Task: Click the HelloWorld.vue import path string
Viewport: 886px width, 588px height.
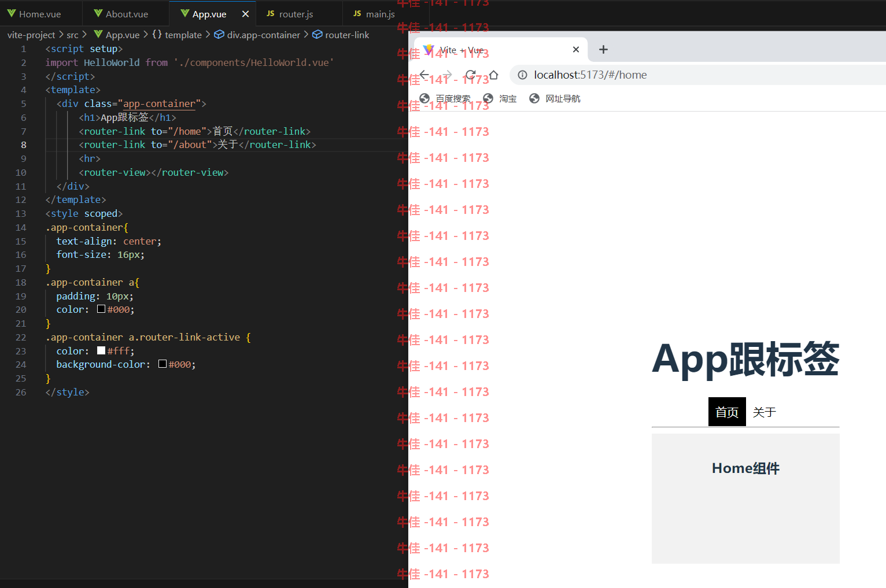Action: pyautogui.click(x=253, y=62)
